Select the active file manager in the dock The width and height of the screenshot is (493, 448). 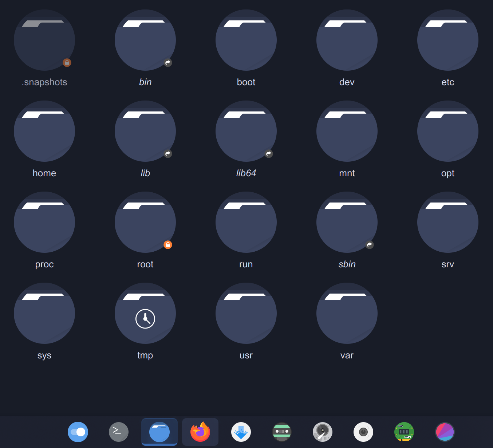(159, 432)
